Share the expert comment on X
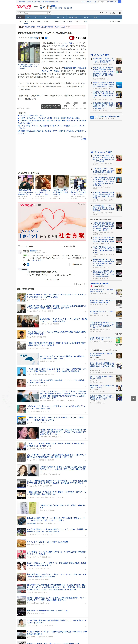Screen dimensions: 138x644 24,264
